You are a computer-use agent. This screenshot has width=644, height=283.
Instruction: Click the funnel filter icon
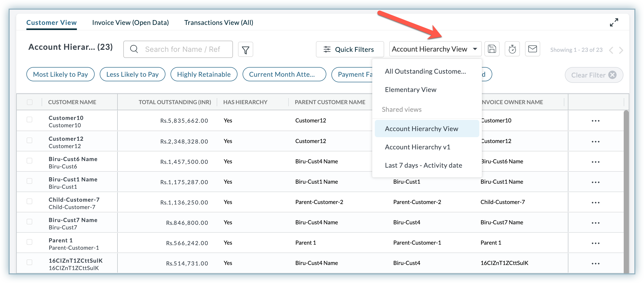point(245,50)
